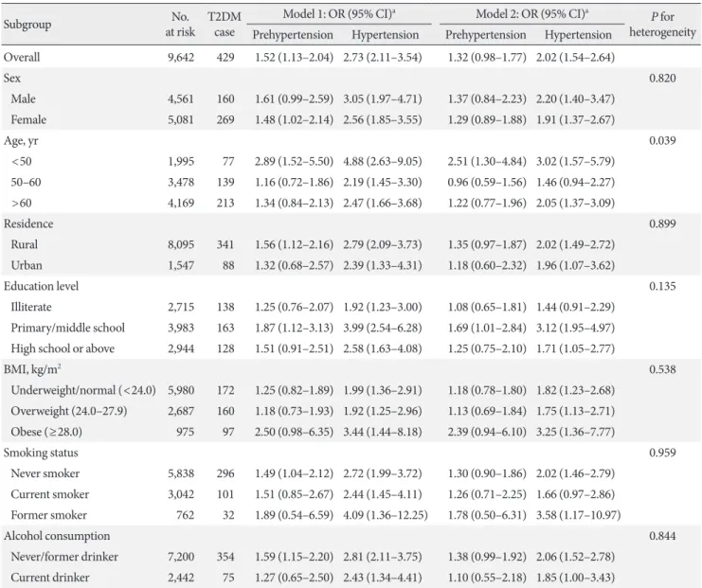The height and width of the screenshot is (588, 702).
Task: Select the '>60' age row label
Action: tap(22, 203)
